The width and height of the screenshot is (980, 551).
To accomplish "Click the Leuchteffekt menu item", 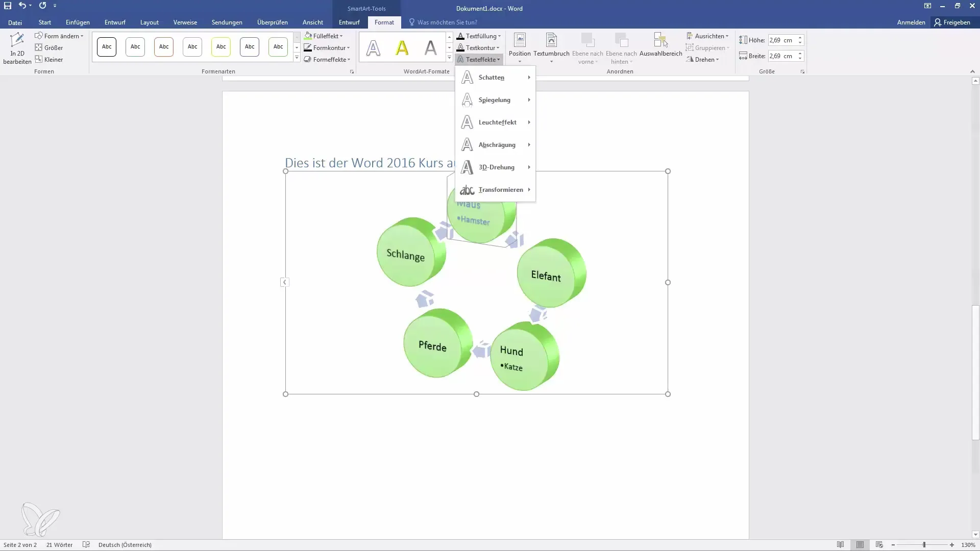I will point(498,122).
